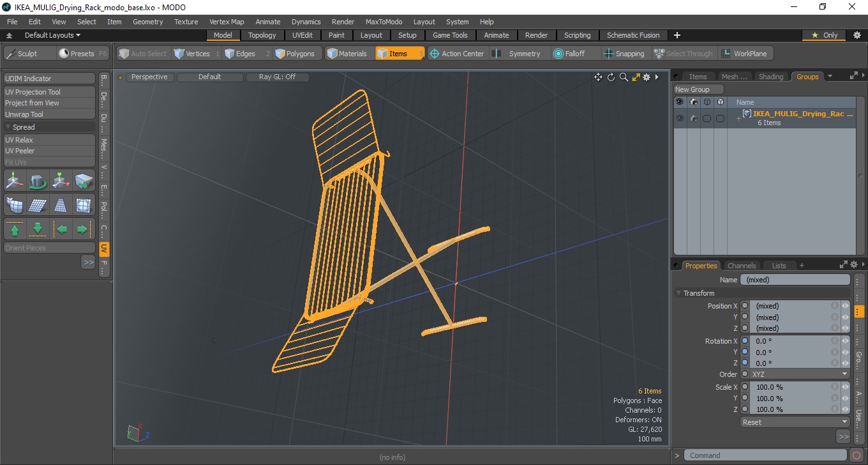Open the Default shading style dropdown

pyautogui.click(x=210, y=77)
